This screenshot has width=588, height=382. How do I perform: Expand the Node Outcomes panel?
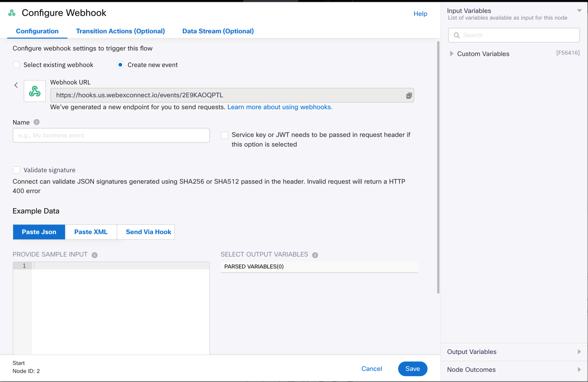579,370
